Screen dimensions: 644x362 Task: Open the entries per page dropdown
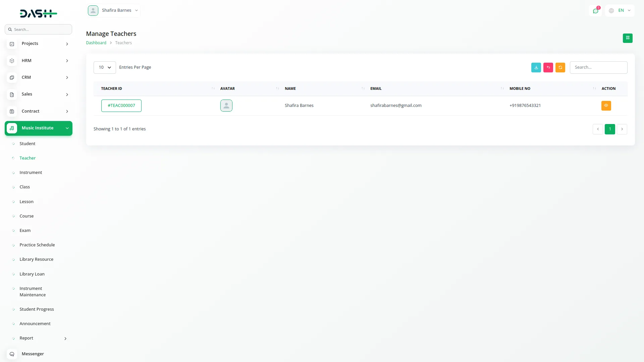[x=105, y=67]
